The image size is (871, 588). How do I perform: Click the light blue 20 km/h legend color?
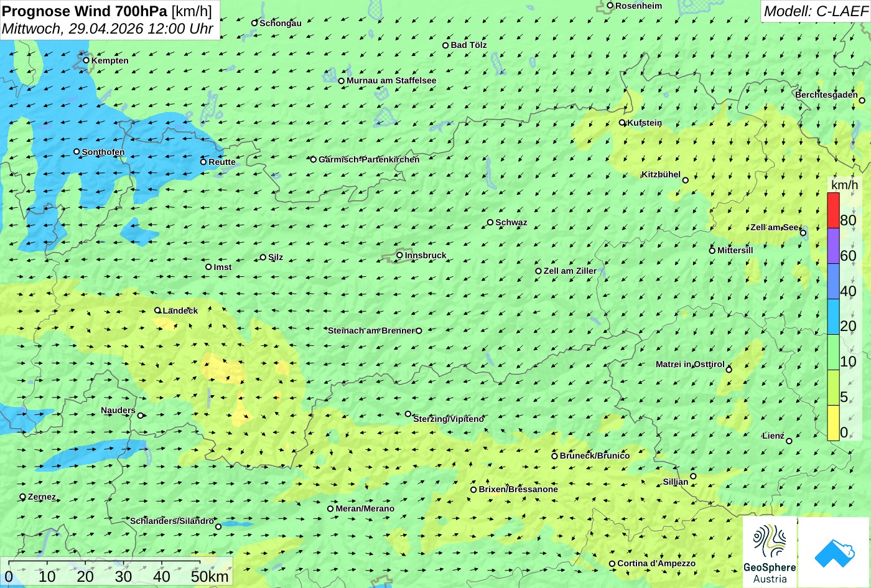point(833,317)
